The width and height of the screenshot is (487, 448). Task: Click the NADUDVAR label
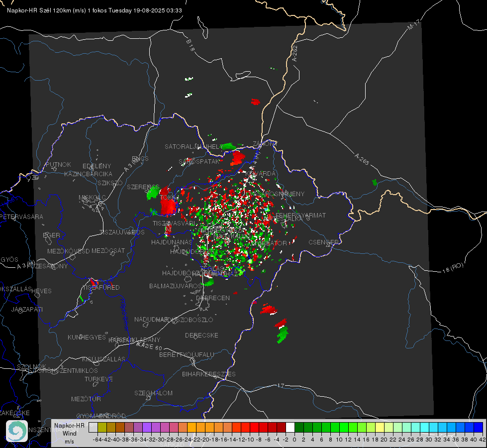click(x=152, y=319)
